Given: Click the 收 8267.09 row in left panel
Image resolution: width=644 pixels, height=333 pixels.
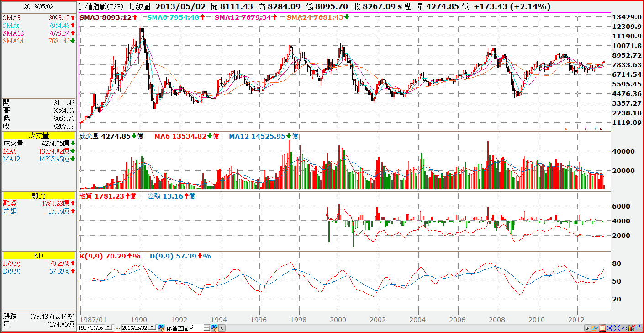Looking at the screenshot, I should pos(38,126).
